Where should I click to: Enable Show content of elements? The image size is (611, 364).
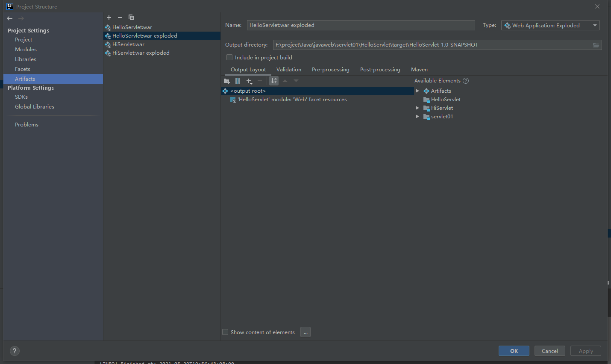pos(225,332)
